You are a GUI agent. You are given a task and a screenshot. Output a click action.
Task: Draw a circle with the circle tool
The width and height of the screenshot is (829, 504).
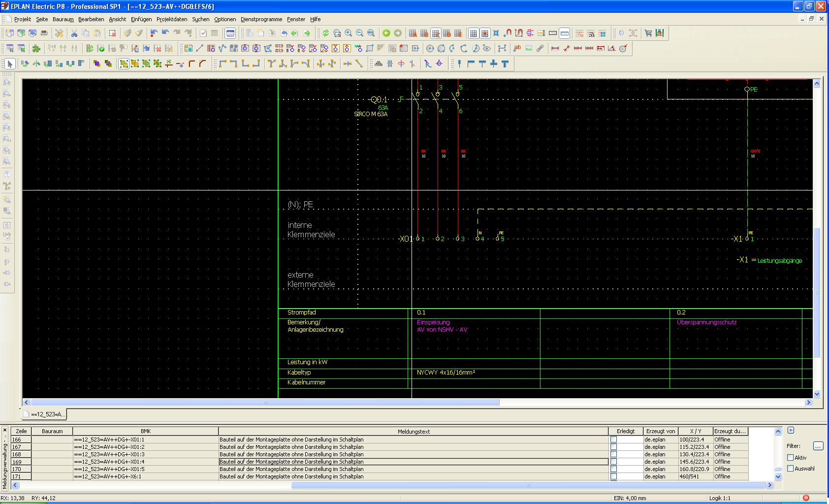(430, 48)
